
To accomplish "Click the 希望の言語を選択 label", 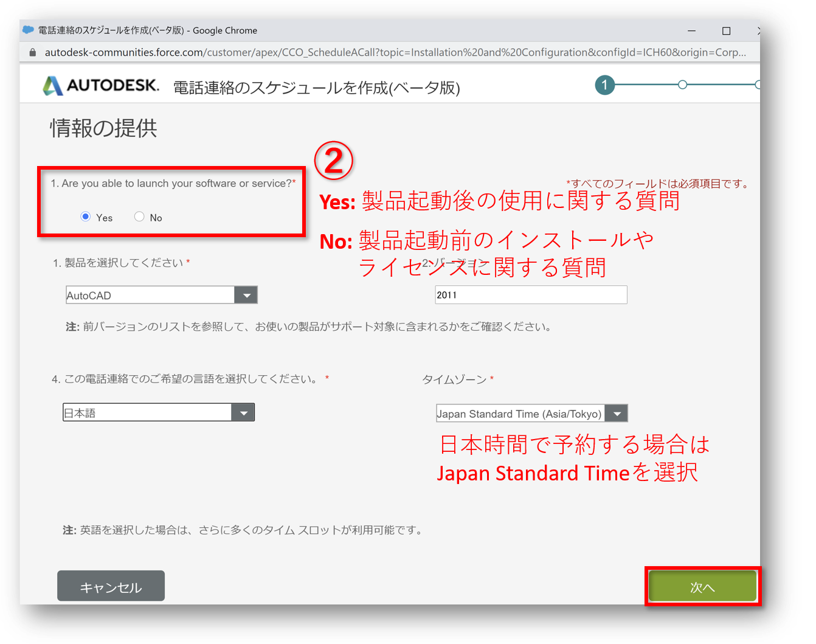I will click(x=190, y=379).
